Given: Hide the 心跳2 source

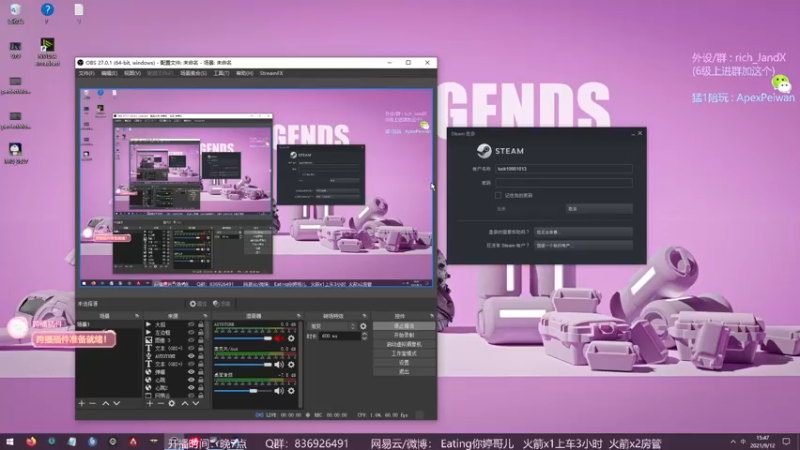Looking at the screenshot, I should click(x=191, y=388).
